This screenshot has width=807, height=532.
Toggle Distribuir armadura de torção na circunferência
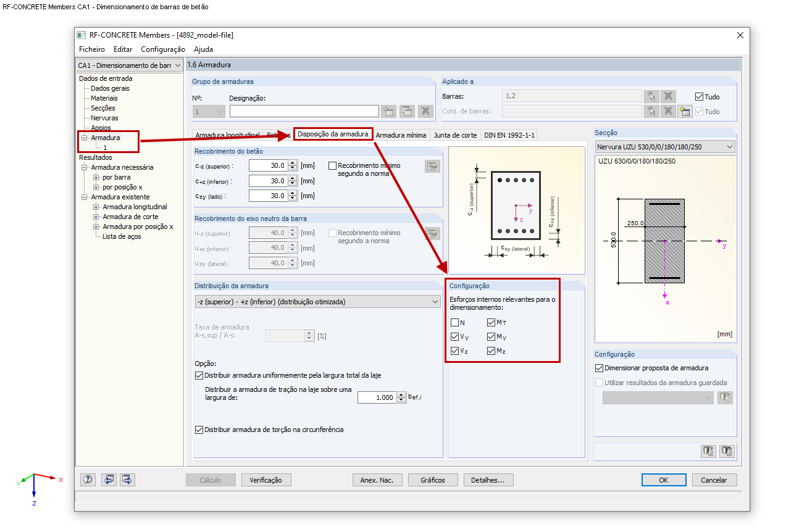(x=199, y=430)
